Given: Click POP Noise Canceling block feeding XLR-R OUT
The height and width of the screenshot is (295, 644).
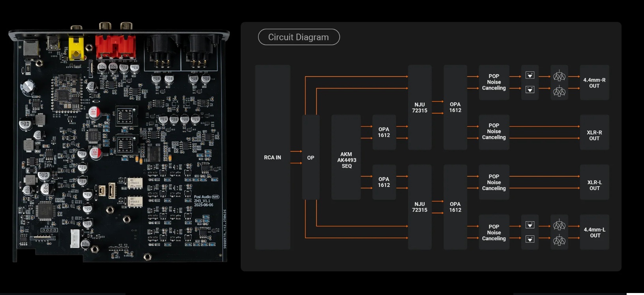Looking at the screenshot, I should (x=494, y=132).
